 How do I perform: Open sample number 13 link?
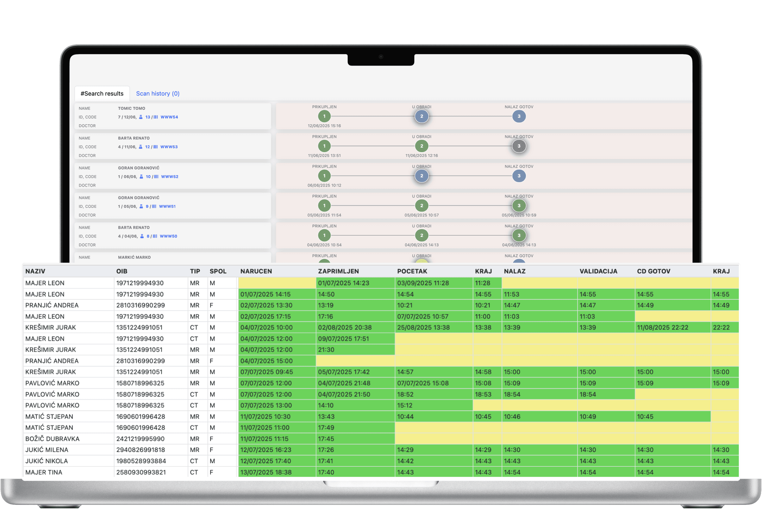tap(148, 117)
